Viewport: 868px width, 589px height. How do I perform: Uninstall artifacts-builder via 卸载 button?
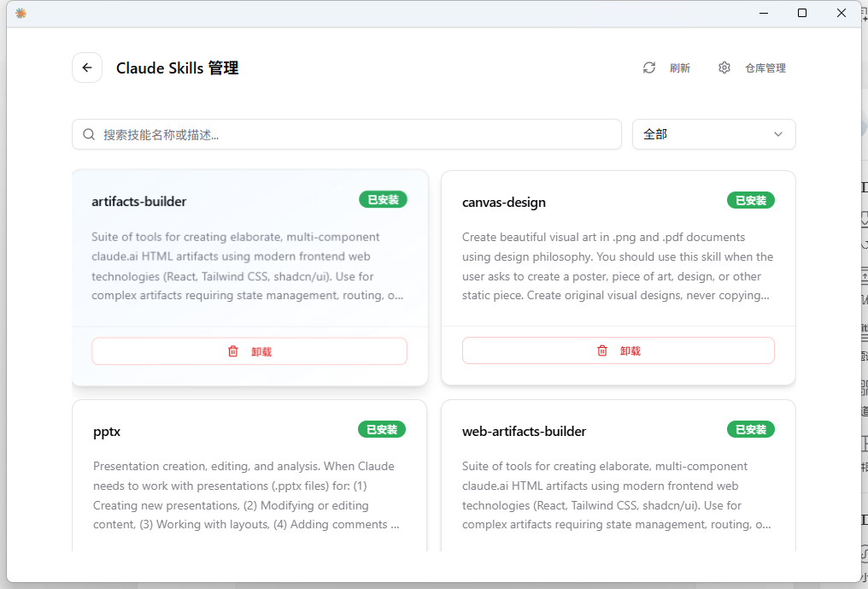(249, 351)
